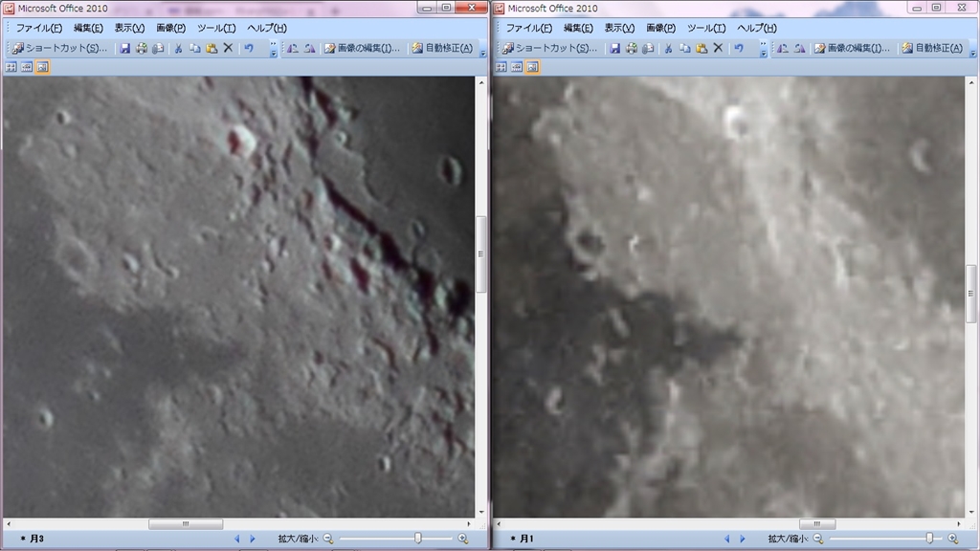The height and width of the screenshot is (551, 980).
Task: Rotate left icon in right window
Action: 783,48
